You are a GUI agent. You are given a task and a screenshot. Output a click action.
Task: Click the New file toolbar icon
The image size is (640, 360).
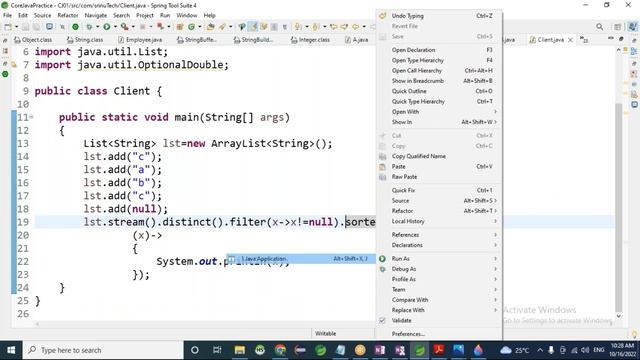(8, 27)
